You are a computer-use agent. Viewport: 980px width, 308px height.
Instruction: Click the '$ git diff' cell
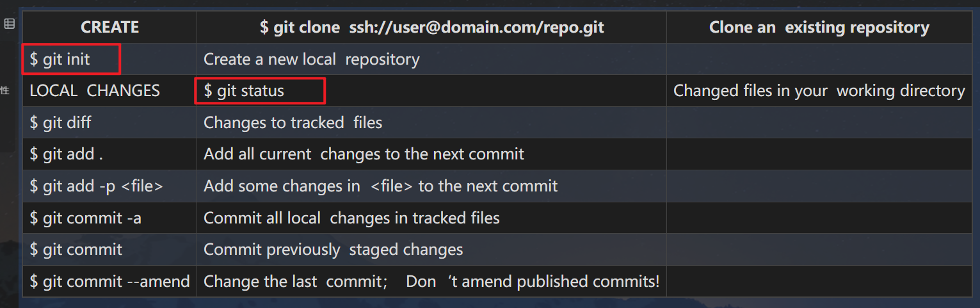pyautogui.click(x=61, y=122)
